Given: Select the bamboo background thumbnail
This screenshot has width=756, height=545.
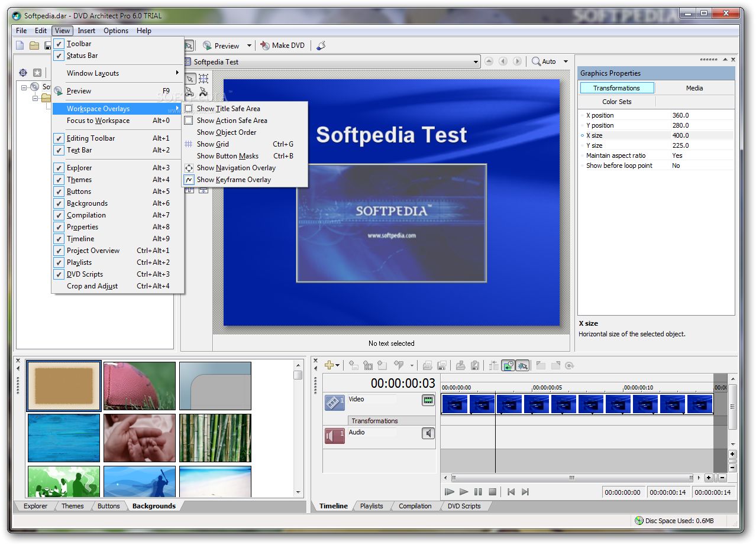Looking at the screenshot, I should (x=215, y=438).
